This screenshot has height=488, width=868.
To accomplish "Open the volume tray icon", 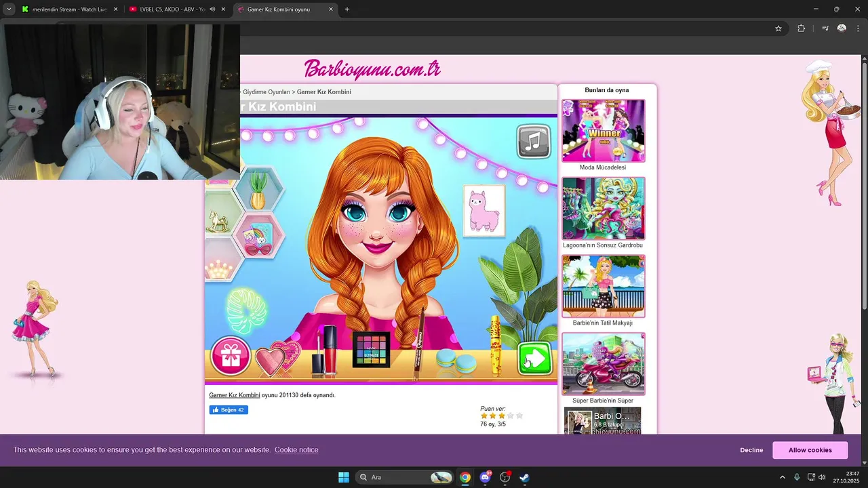I will pos(822,477).
